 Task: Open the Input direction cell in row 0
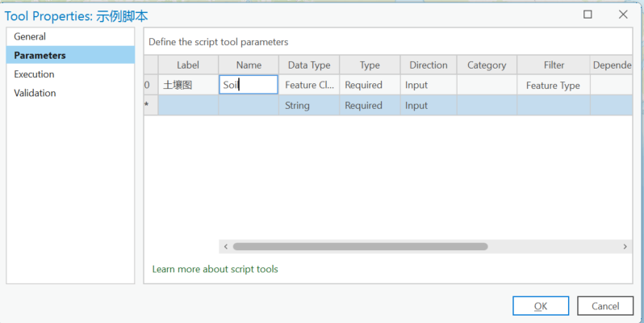[x=429, y=85]
